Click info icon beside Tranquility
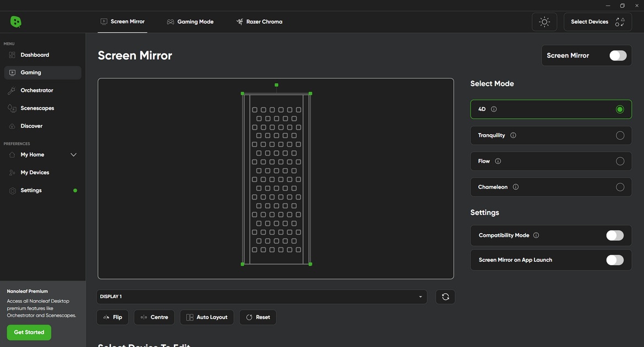This screenshot has width=644, height=347. click(x=513, y=135)
